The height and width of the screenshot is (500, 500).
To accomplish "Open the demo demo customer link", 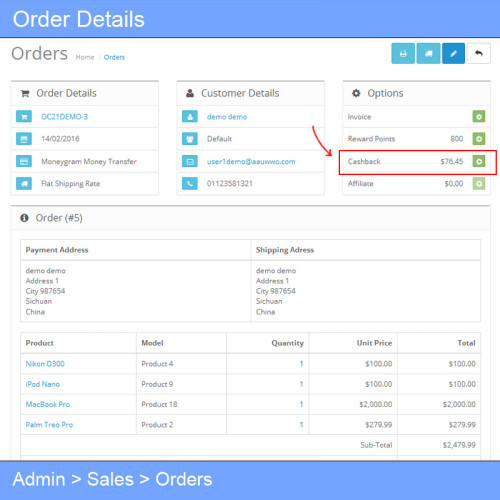I will 227,117.
